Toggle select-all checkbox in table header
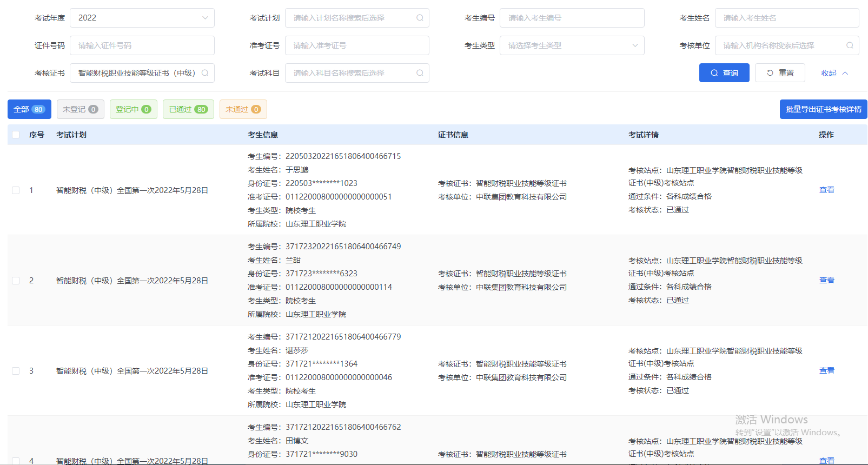The image size is (868, 465). [x=16, y=135]
